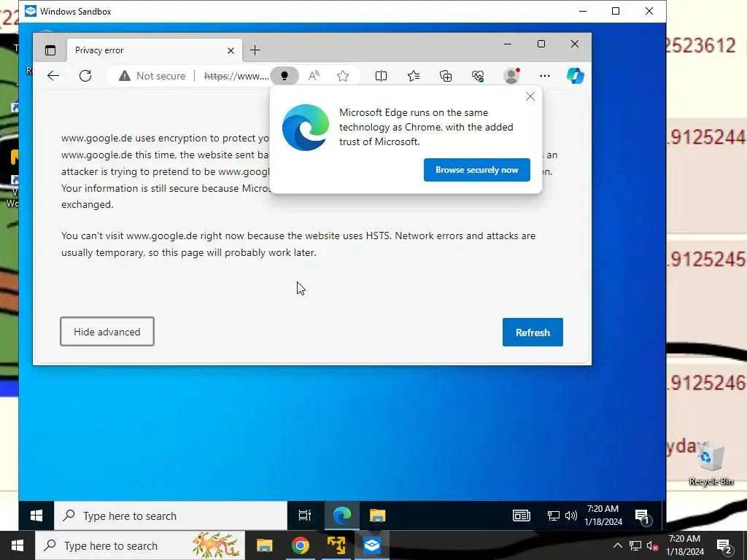
Task: Click Sandbox volume tray icon
Action: (x=570, y=516)
